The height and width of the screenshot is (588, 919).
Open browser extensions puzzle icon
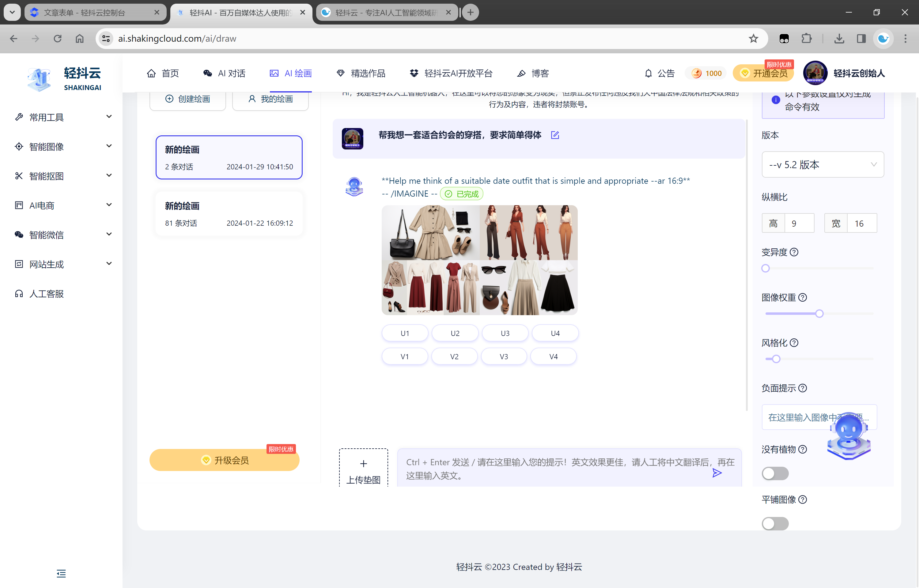(806, 39)
